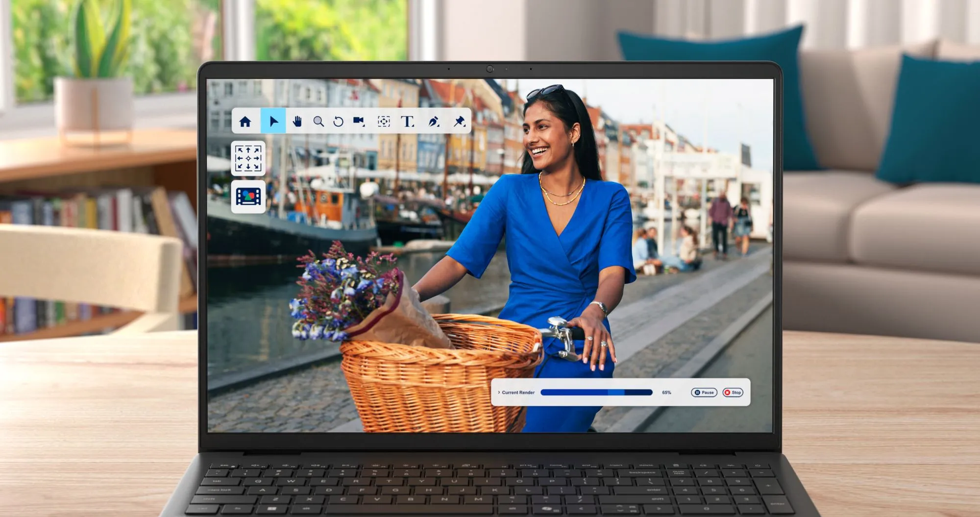Stop the current render
Viewport: 980px width, 517px height.
(x=733, y=393)
